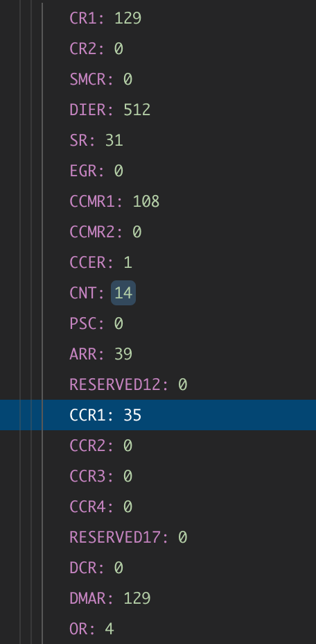Screen dimensions: 316x644
Task: Select the RESERVED12: 0 row
Action: pos(158,384)
